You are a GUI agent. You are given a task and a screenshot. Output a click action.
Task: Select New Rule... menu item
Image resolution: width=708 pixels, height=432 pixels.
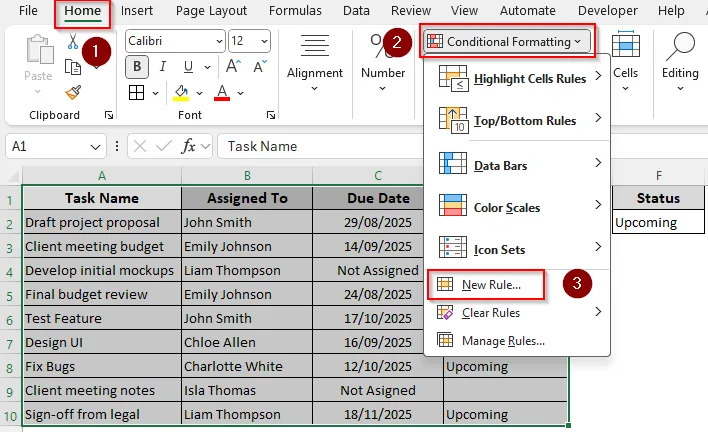coord(486,285)
